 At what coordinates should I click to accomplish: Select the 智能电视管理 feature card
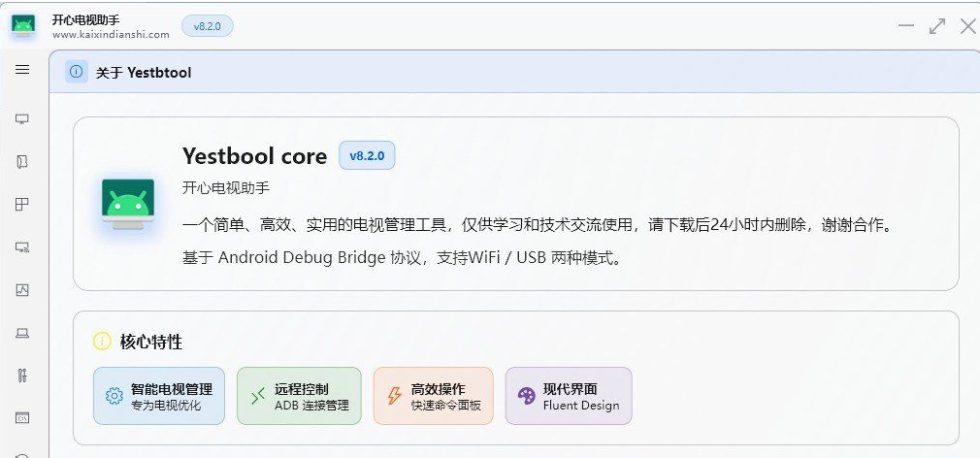(x=159, y=396)
